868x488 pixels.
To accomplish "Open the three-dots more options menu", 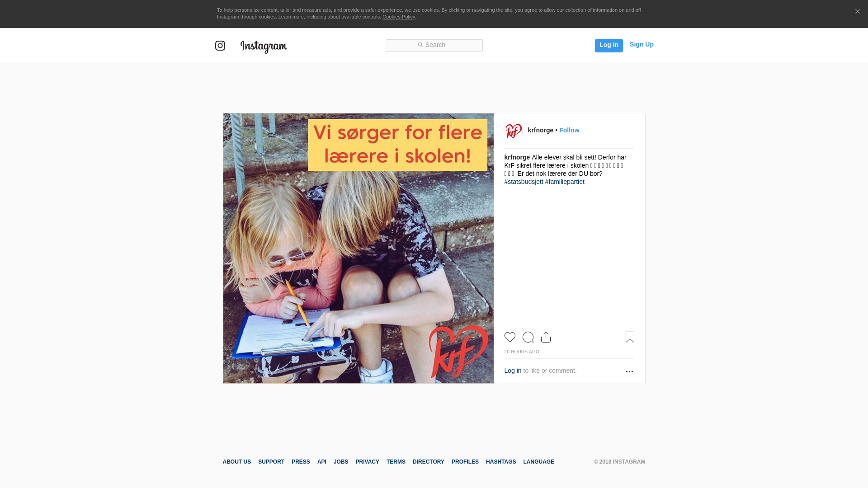I will tap(629, 371).
